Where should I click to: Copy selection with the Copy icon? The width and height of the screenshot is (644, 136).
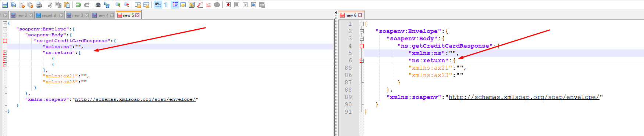(58, 5)
